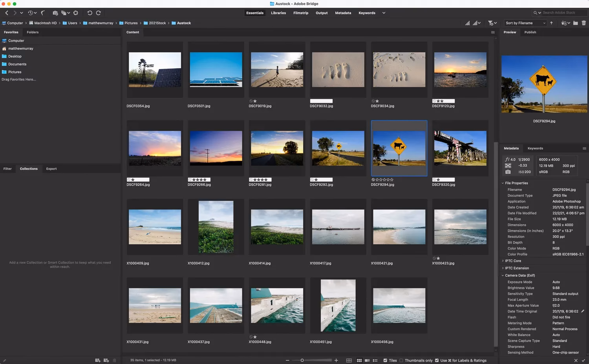The height and width of the screenshot is (364, 589).
Task: Open the Filter items by rating funnel icon
Action: (x=491, y=23)
